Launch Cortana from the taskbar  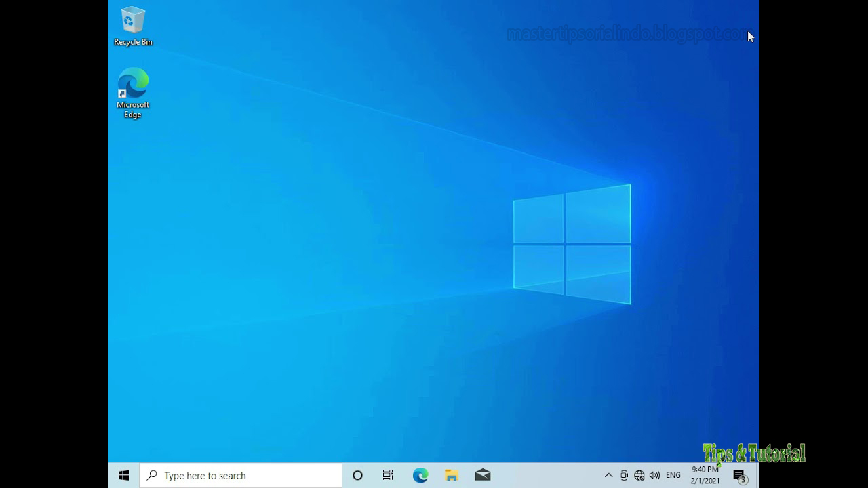pos(357,475)
